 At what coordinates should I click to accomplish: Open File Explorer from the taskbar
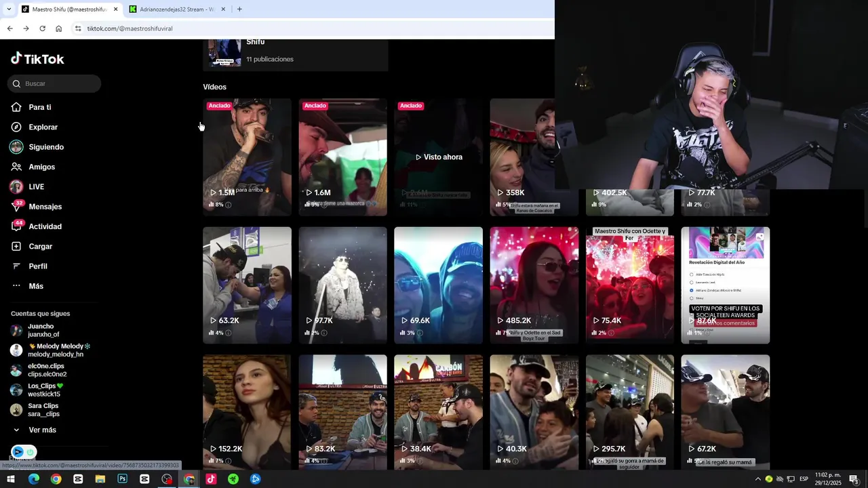[x=100, y=479]
